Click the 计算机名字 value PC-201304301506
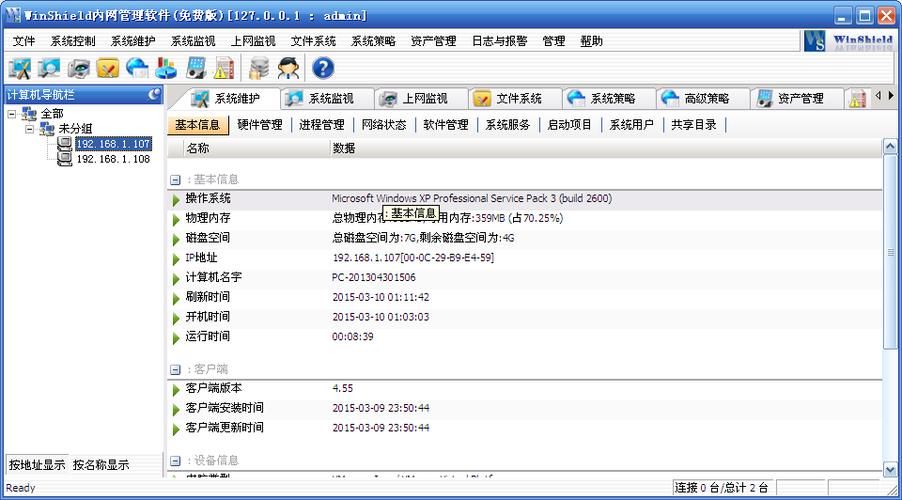This screenshot has width=902, height=500. (373, 277)
